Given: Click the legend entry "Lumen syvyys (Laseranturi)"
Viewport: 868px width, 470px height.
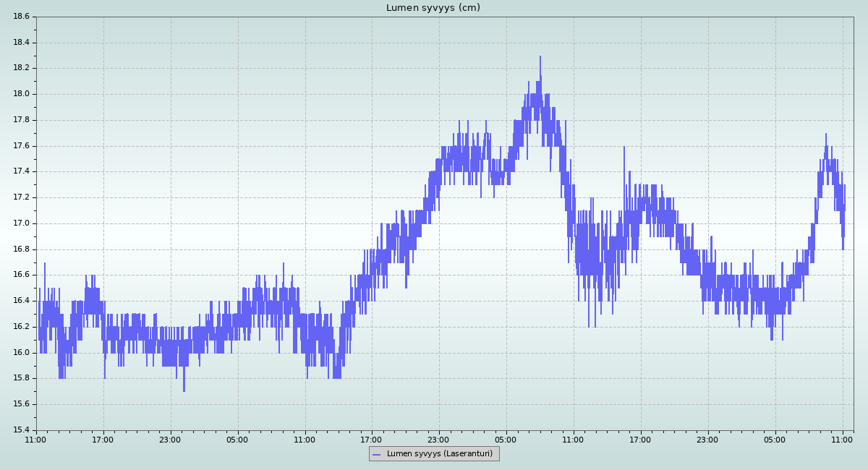Looking at the screenshot, I should coord(439,454).
